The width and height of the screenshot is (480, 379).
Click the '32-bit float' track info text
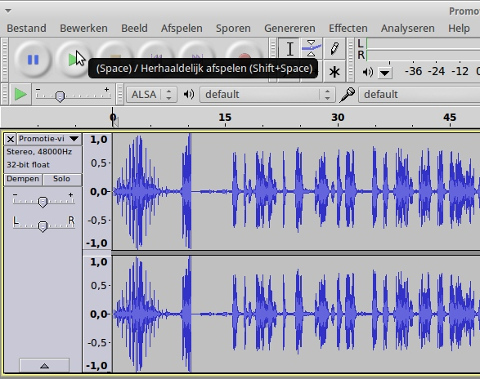(28, 165)
